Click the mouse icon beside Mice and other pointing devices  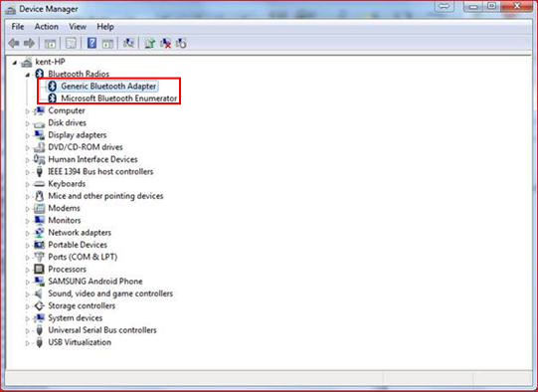(39, 196)
